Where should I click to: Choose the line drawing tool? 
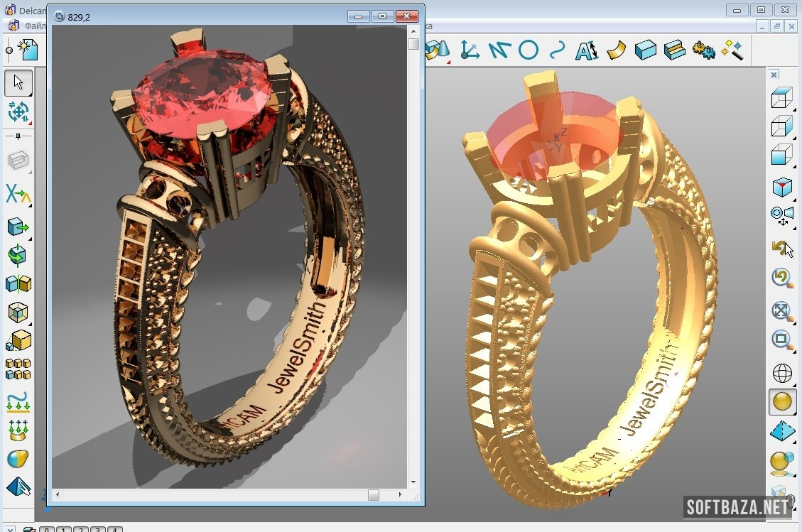coord(499,50)
